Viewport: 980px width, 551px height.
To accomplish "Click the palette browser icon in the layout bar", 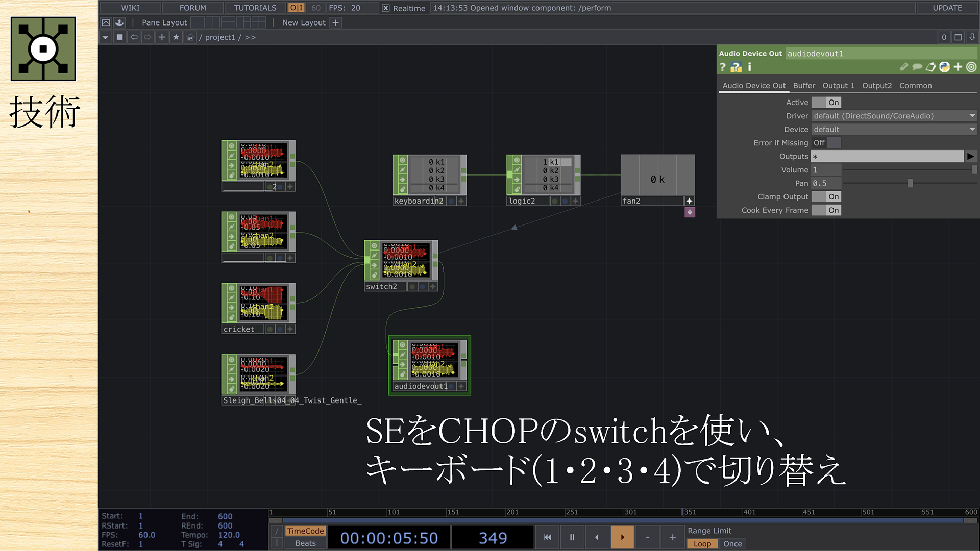I will click(x=119, y=22).
